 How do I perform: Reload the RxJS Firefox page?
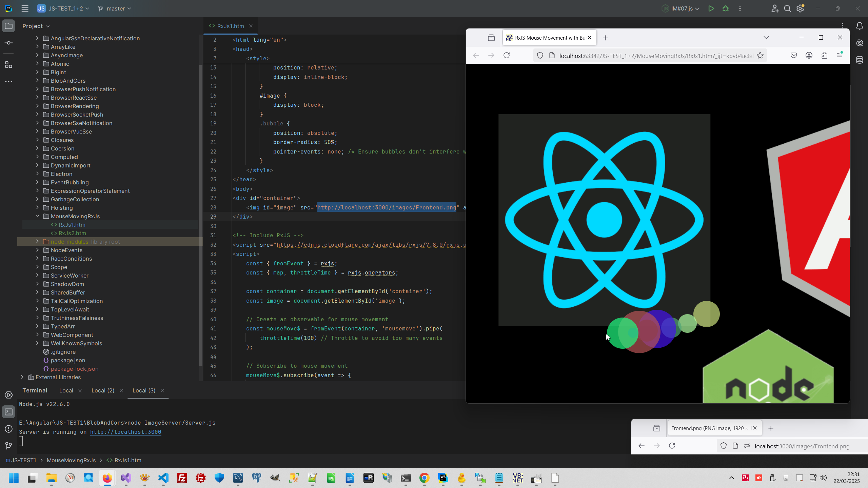[x=507, y=56]
